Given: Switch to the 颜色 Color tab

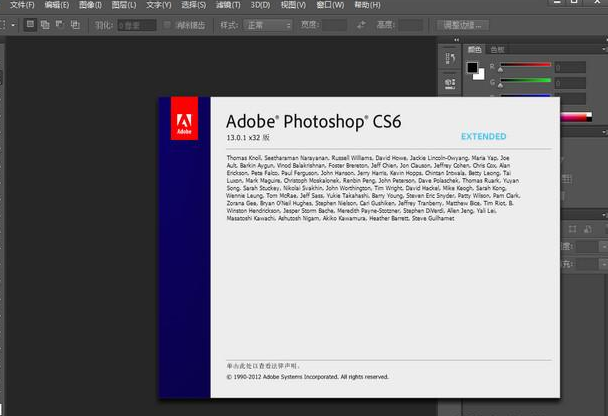Looking at the screenshot, I should click(474, 49).
